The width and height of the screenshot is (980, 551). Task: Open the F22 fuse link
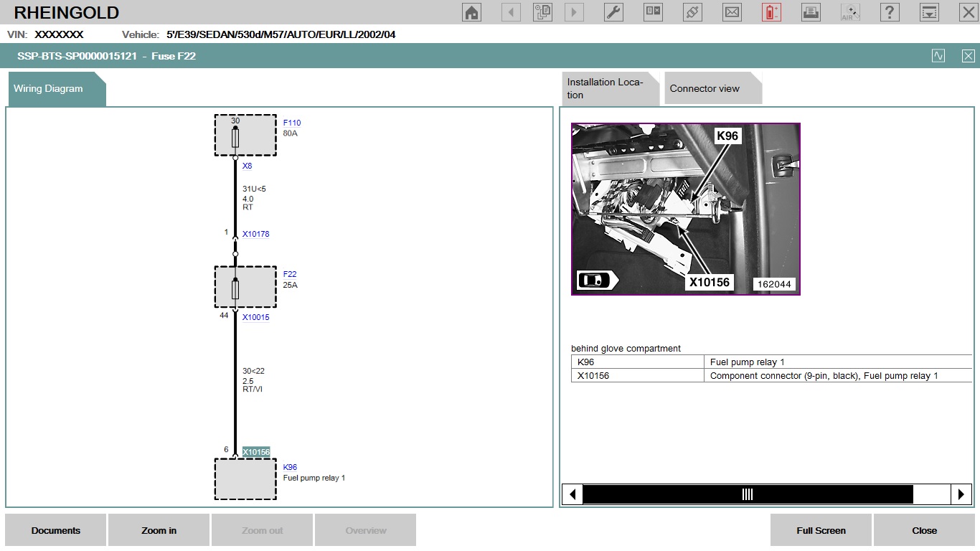(290, 274)
